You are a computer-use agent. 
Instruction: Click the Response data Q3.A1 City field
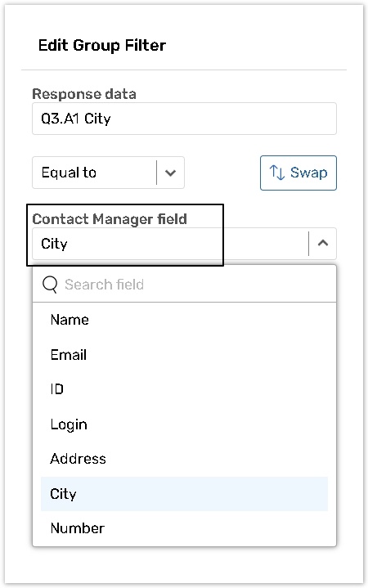point(184,119)
